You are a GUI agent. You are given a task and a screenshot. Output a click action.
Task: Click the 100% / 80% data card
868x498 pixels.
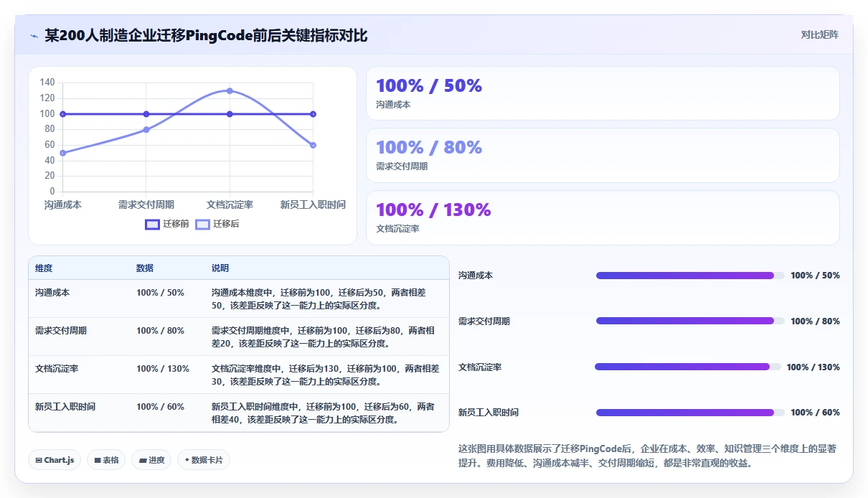tap(603, 155)
